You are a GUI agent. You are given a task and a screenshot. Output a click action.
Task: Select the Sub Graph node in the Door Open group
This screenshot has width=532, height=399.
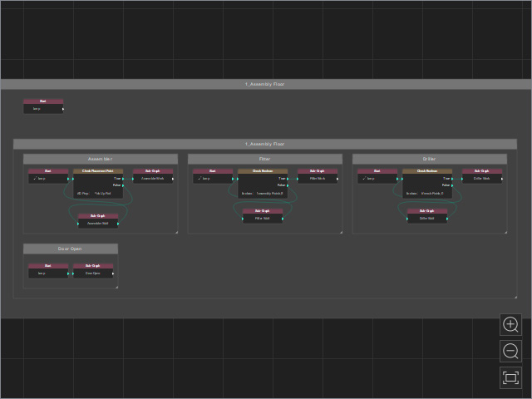click(x=93, y=271)
